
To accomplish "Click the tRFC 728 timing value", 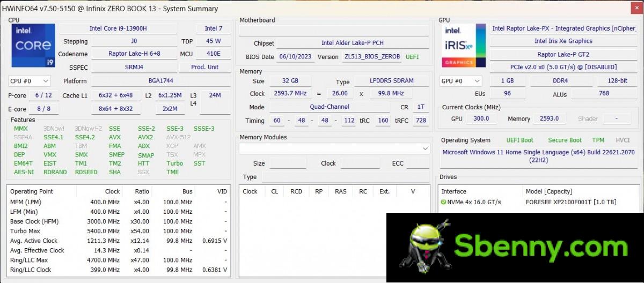I will click(x=421, y=120).
